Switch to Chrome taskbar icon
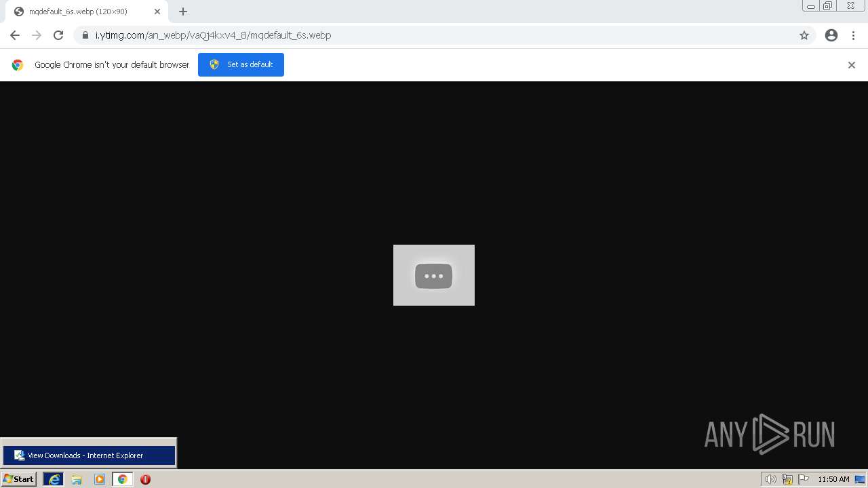Viewport: 868px width, 488px height. [x=123, y=479]
